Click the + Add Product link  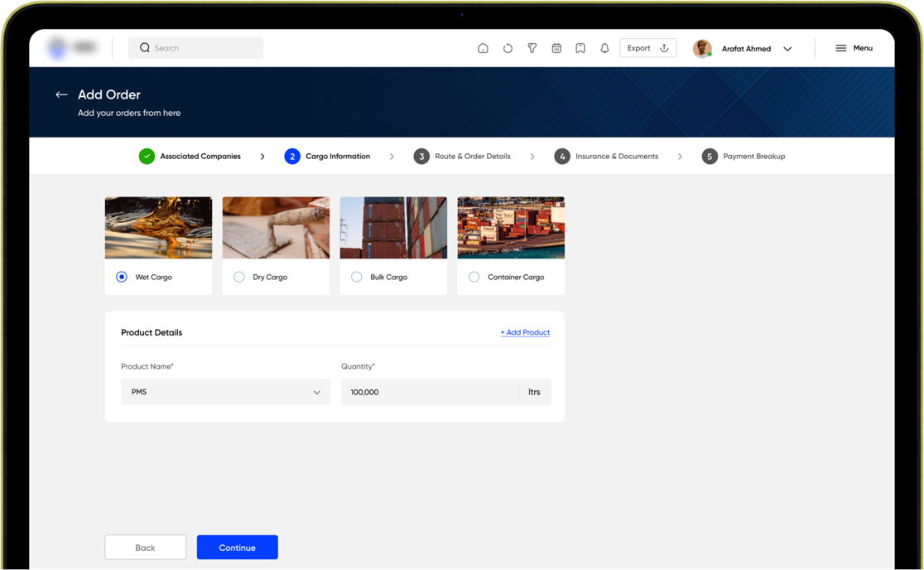525,332
